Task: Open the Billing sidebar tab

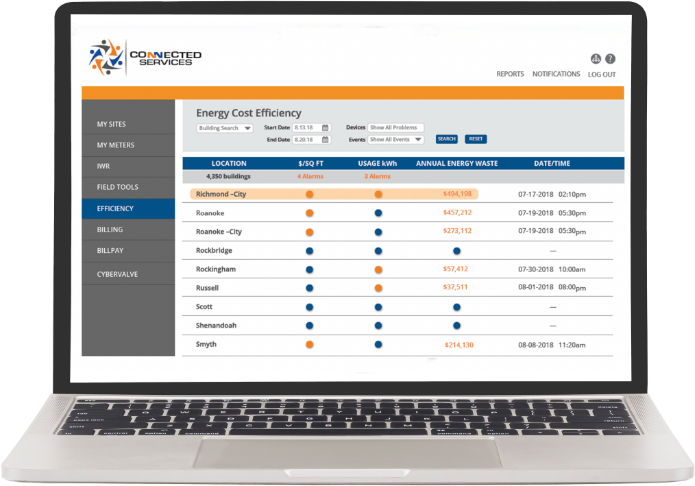Action: pos(128,230)
